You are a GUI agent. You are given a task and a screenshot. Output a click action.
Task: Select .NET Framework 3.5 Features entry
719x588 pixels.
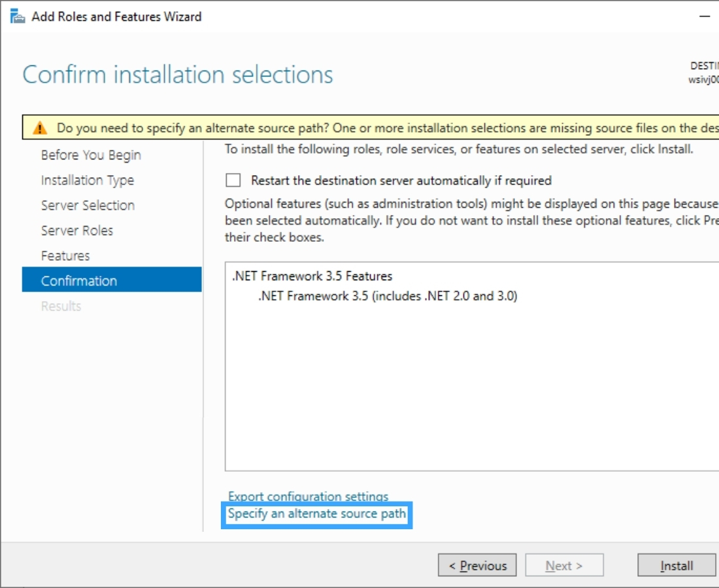(312, 276)
